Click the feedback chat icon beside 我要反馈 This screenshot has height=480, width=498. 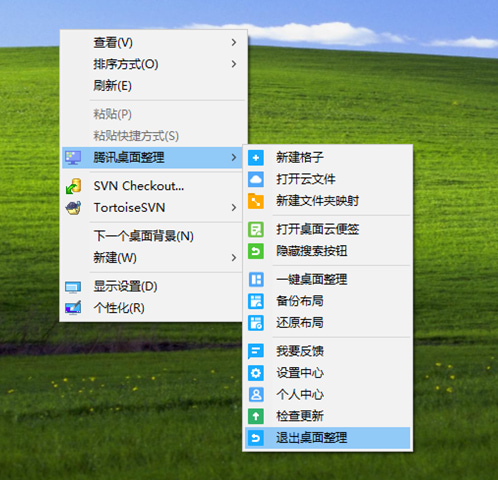click(x=256, y=351)
